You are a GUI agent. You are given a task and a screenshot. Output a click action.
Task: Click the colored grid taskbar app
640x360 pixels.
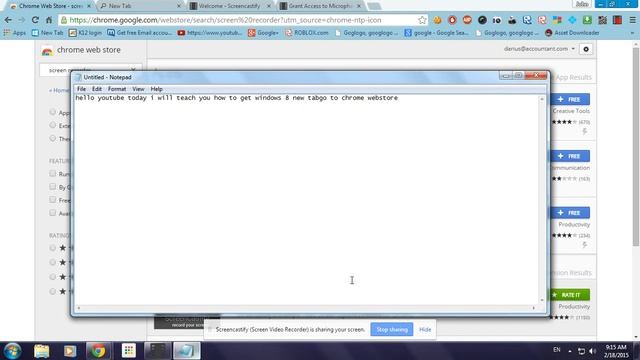tap(129, 351)
